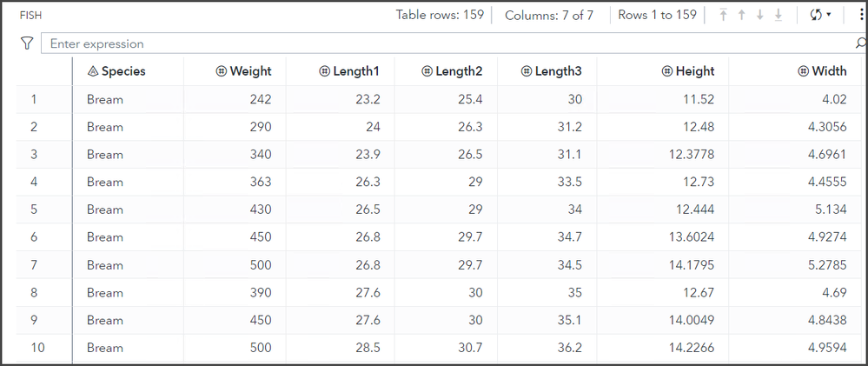Click in the Enter expression field
868x366 pixels.
click(x=434, y=43)
